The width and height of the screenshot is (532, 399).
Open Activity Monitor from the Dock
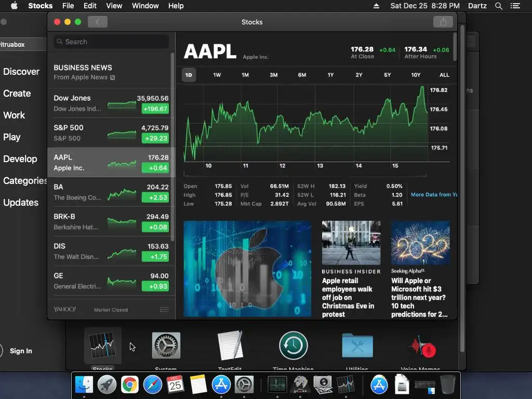point(277,384)
